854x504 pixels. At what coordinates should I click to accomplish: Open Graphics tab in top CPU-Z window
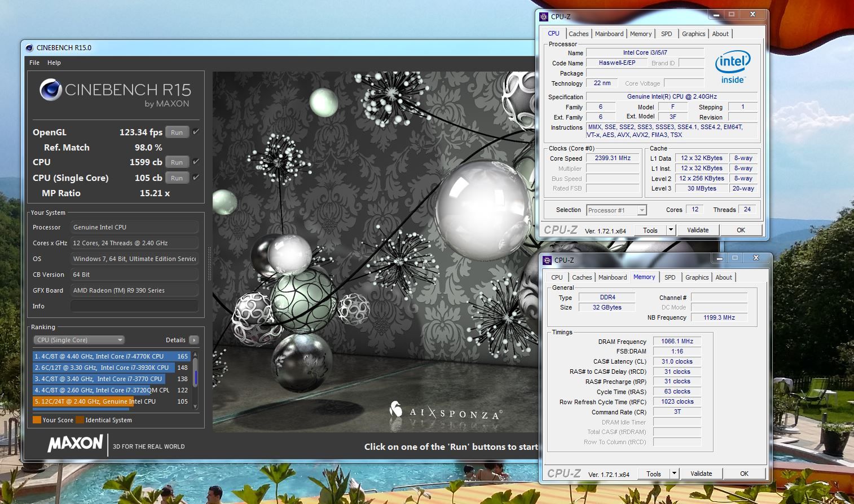tap(694, 34)
